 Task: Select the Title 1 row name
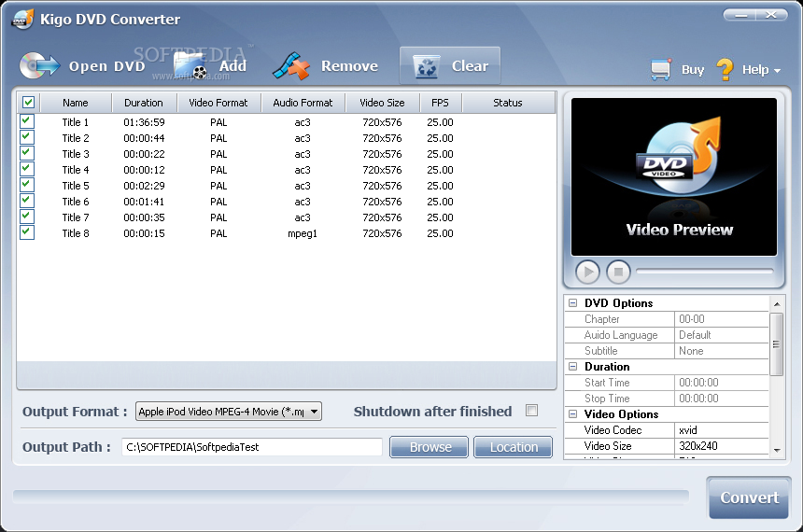76,122
